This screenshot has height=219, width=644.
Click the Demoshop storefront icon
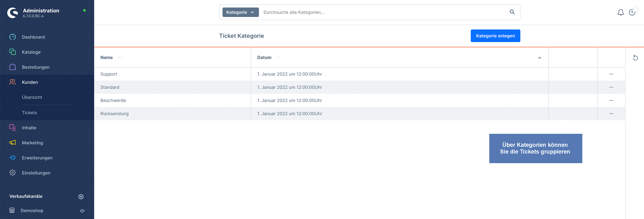tap(12, 210)
